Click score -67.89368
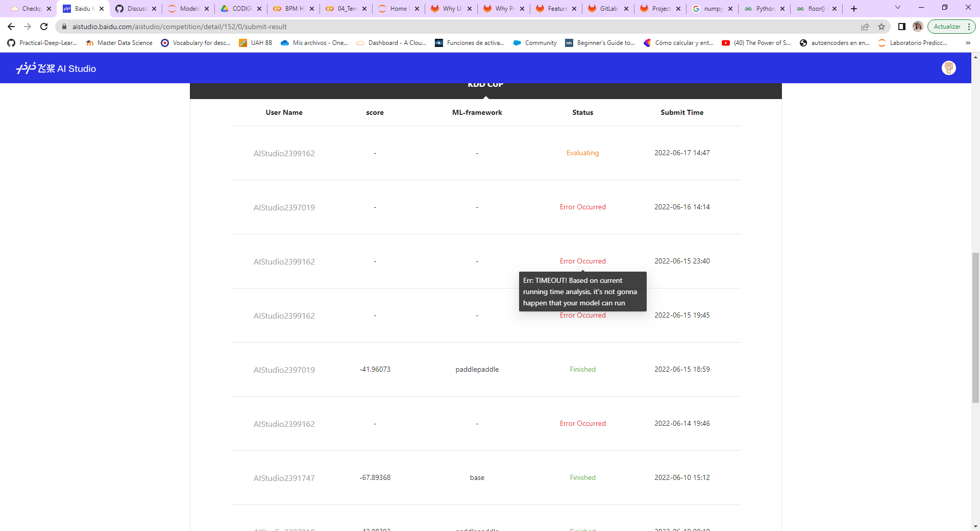The image size is (980, 531). (375, 477)
